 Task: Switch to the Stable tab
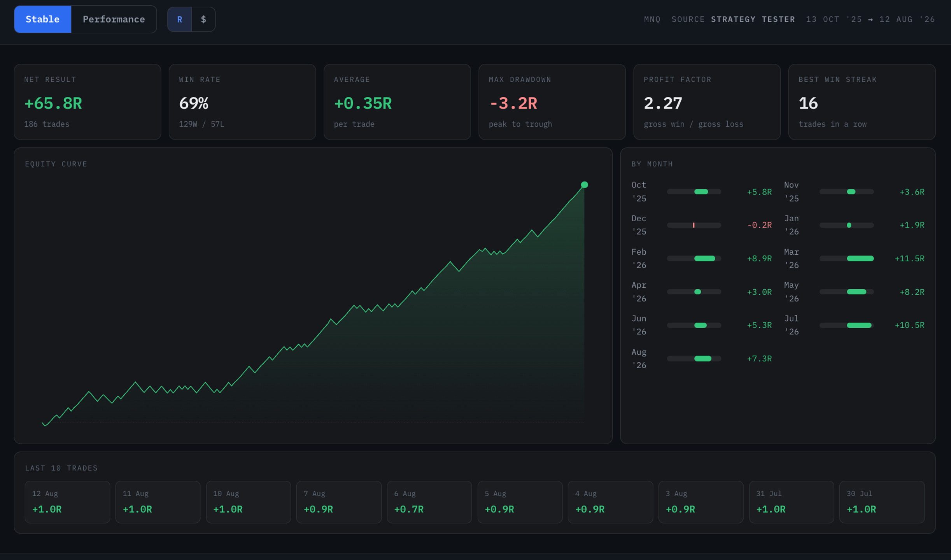point(42,19)
